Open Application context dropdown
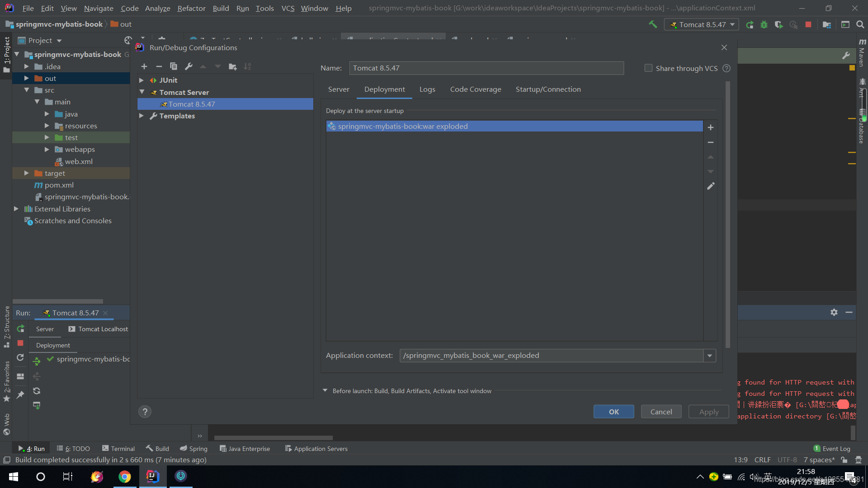 pos(710,356)
